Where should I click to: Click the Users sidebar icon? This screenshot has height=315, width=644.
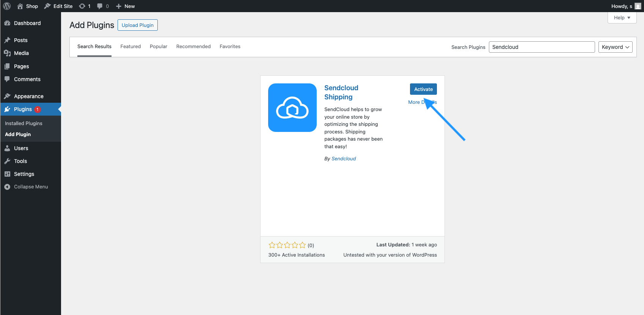click(7, 148)
